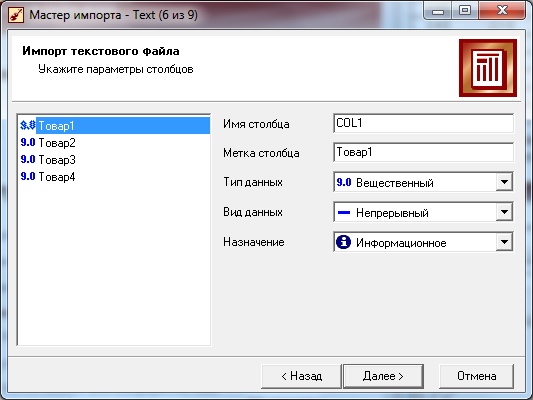Click the Метка столбца label
Viewport: 533px width, 400px height.
261,153
